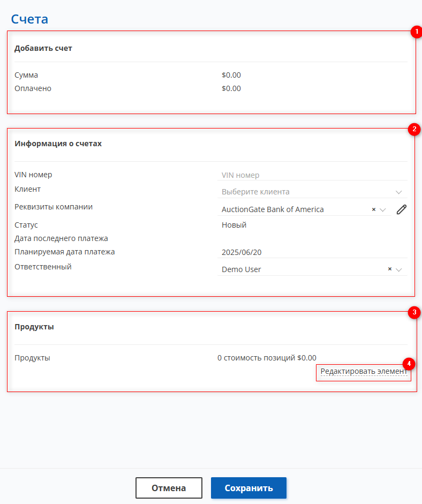Clear the AuctionGate Bank of America selection

(374, 209)
